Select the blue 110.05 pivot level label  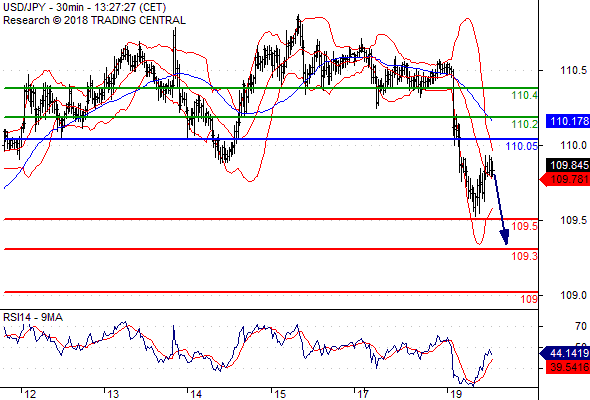click(x=522, y=146)
